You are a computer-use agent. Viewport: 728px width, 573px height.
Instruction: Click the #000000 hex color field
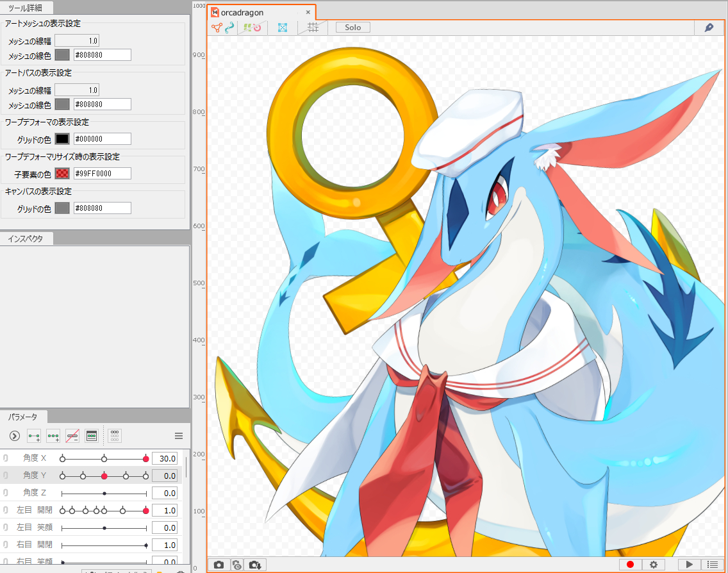(102, 139)
